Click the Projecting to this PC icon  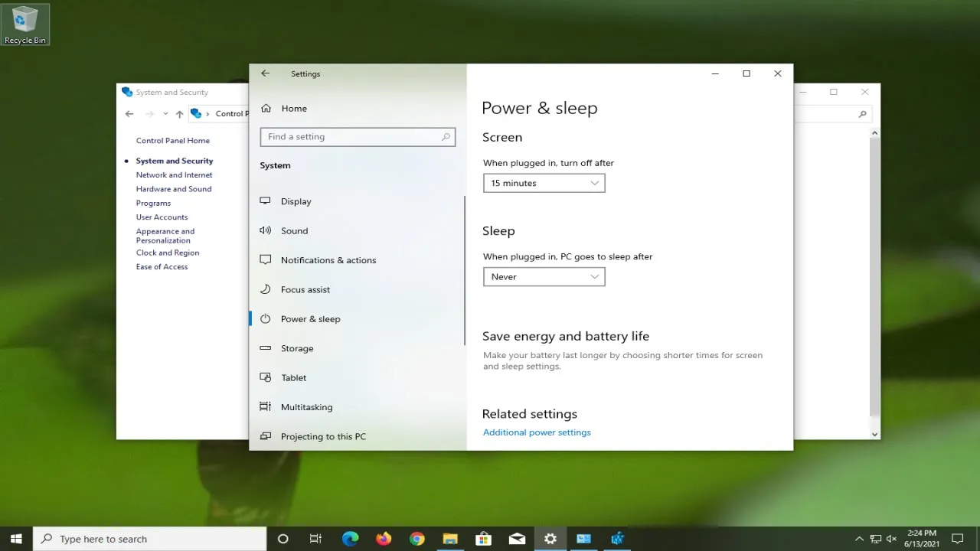tap(266, 436)
